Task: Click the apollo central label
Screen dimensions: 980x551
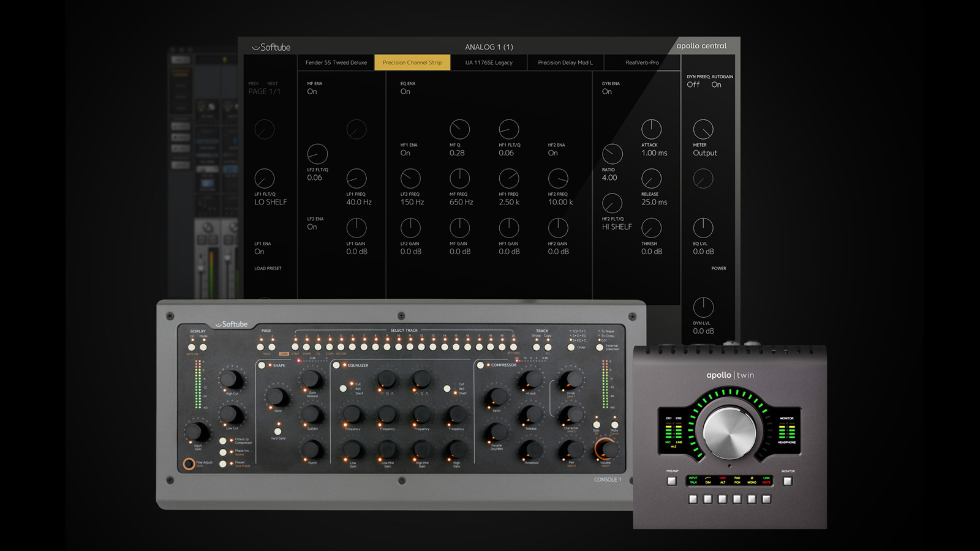Action: click(701, 46)
